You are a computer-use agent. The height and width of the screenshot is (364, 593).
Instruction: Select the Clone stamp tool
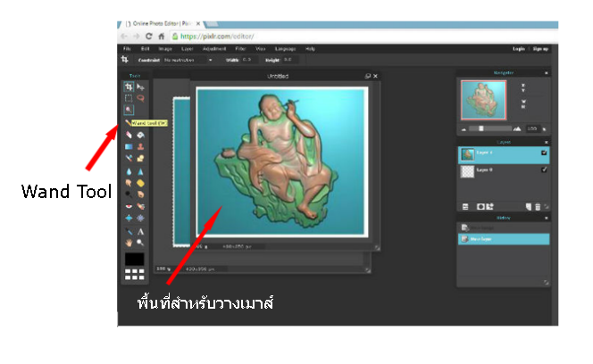pyautogui.click(x=141, y=146)
